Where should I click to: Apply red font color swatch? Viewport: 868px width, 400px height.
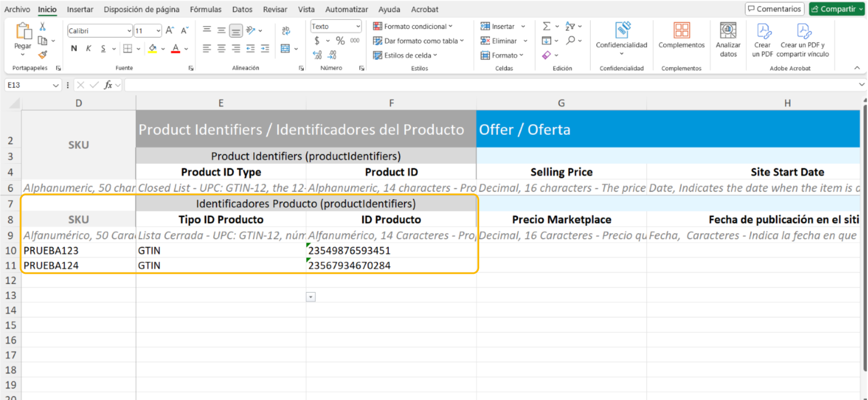click(x=176, y=48)
